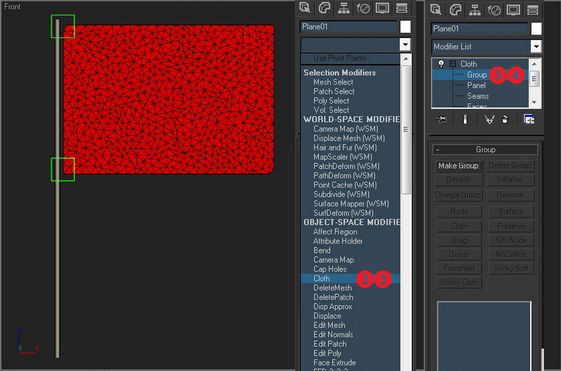The width and height of the screenshot is (561, 371).
Task: Click the Make Unique icon below the stack
Action: coord(489,119)
